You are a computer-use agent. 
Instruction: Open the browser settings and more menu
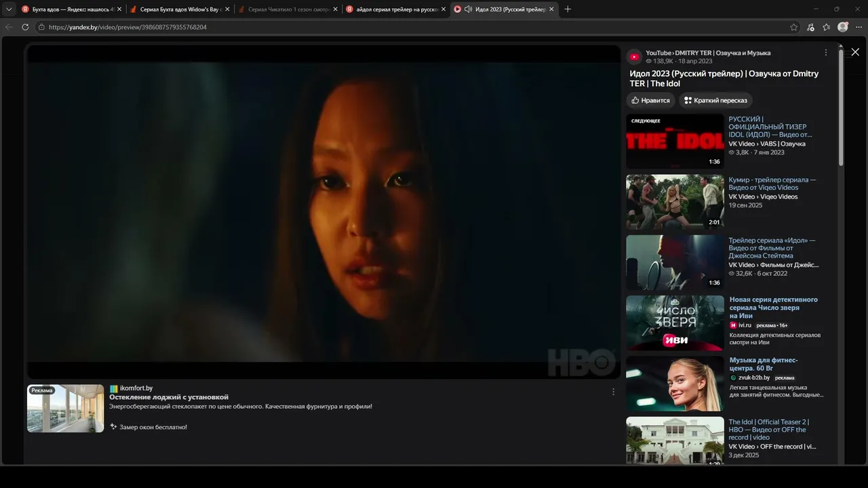pos(859,27)
